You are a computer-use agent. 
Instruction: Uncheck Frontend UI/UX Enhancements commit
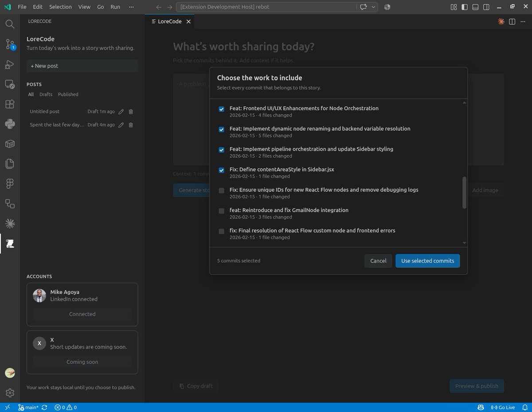[222, 109]
